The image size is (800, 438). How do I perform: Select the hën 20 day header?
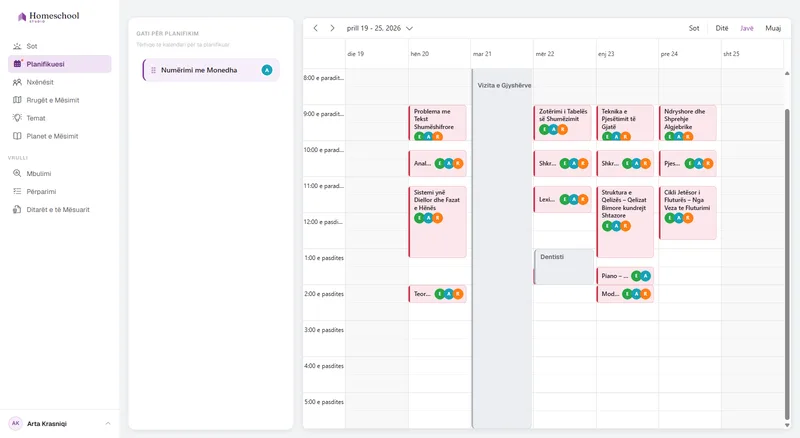point(439,54)
